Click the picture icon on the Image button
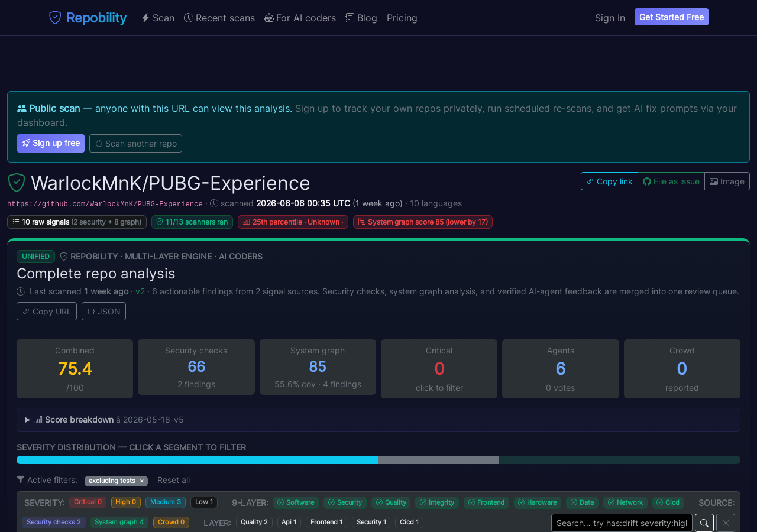757x532 pixels. click(x=714, y=181)
